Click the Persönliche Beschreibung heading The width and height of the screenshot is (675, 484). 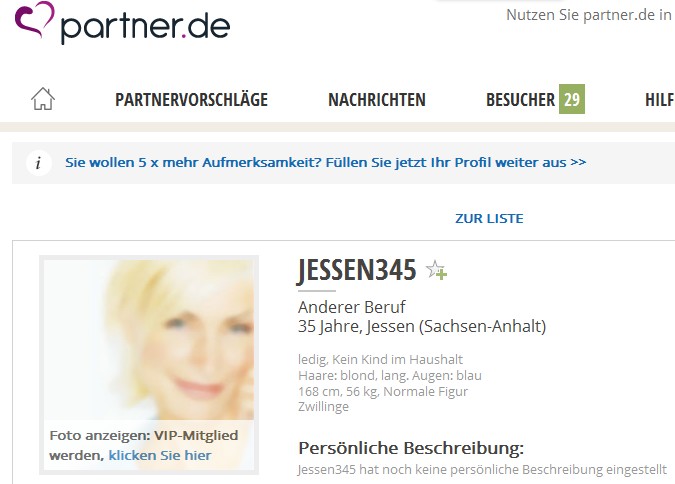pos(411,448)
